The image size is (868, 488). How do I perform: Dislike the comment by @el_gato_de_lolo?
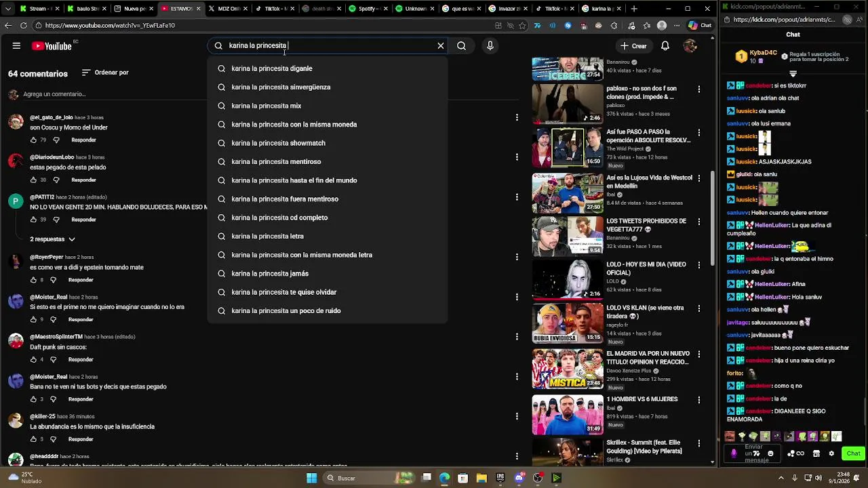[56, 140]
